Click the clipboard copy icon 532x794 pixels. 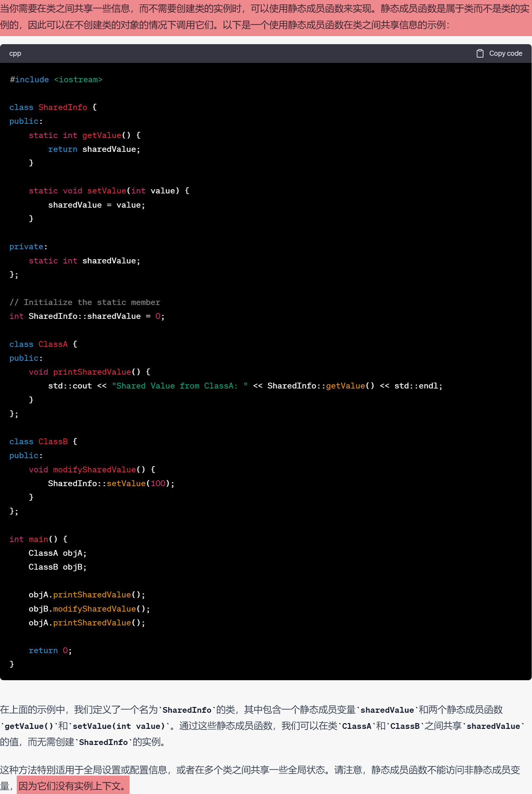(480, 53)
